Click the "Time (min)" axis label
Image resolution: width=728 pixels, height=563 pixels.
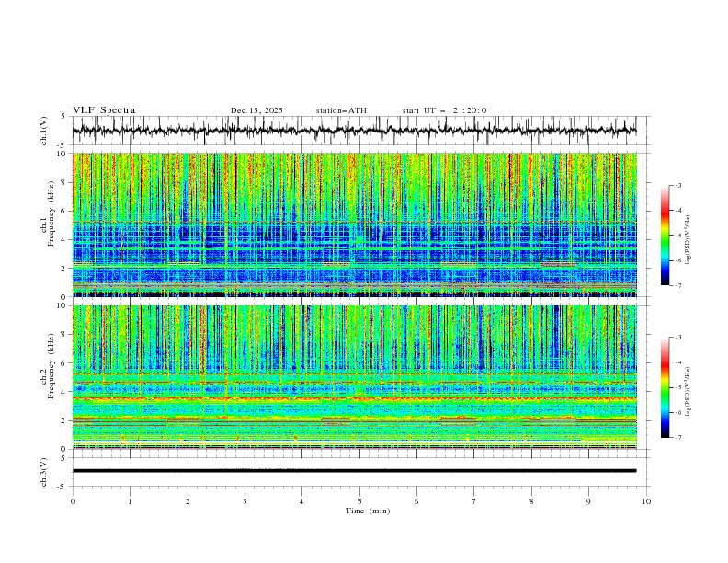click(368, 511)
